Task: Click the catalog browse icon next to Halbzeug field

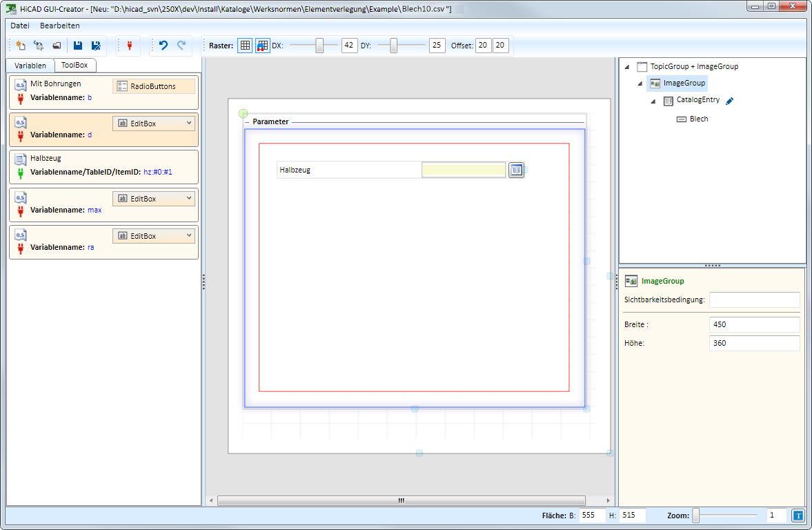Action: coord(516,170)
